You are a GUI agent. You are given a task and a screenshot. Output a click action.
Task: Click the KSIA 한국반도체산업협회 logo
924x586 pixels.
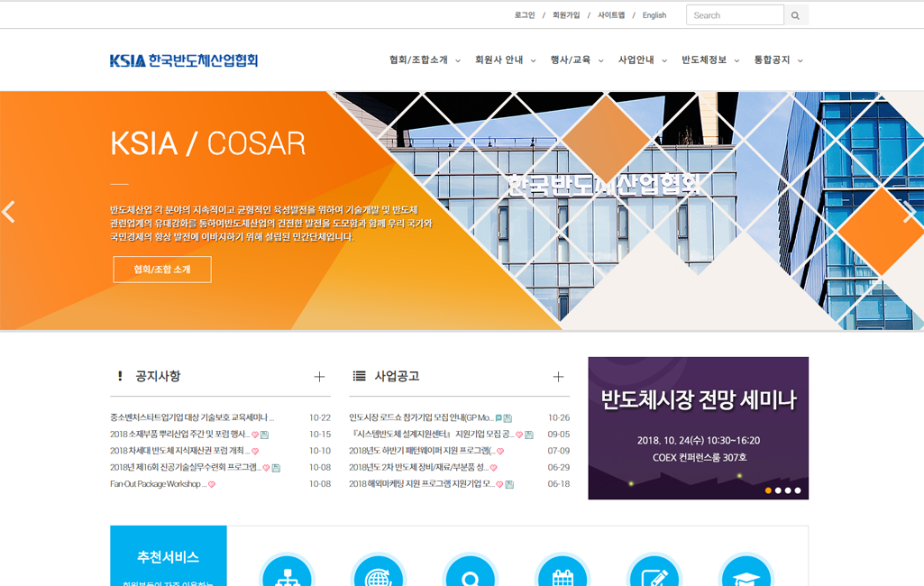[x=184, y=60]
